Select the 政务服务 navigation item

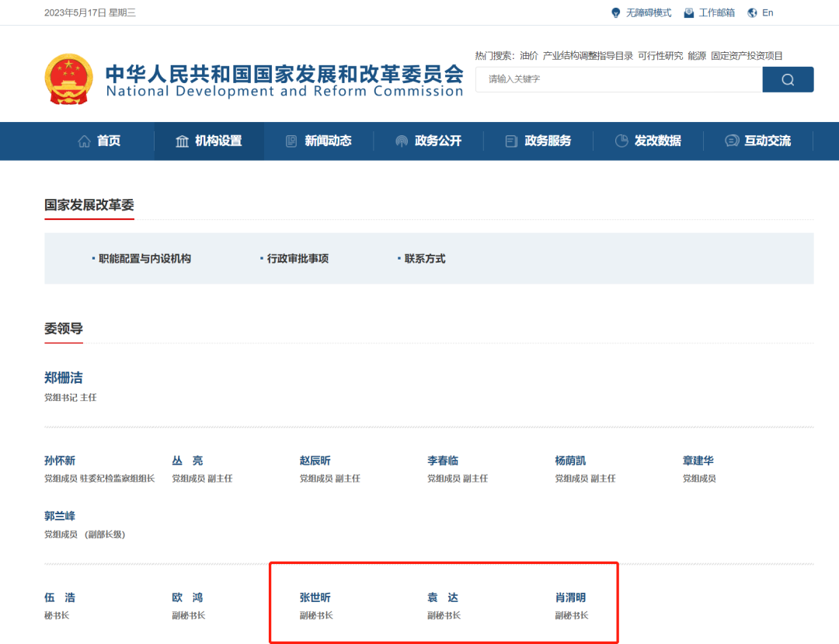click(x=547, y=141)
